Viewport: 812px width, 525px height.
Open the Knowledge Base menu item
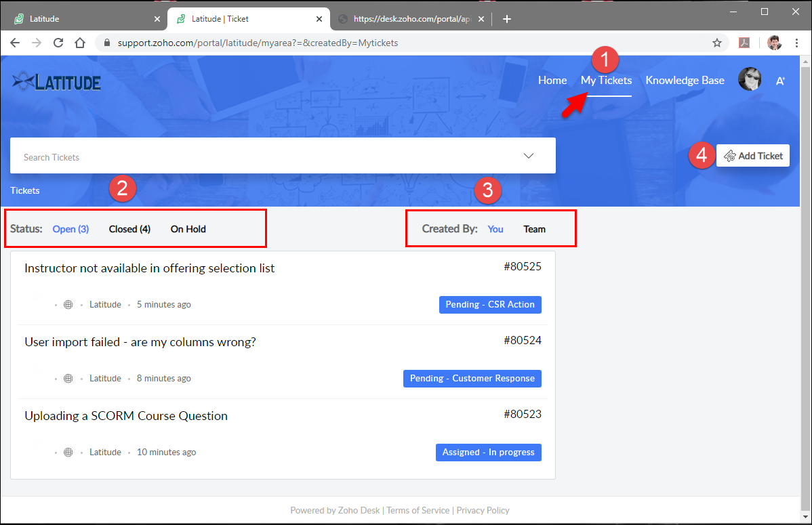(x=685, y=80)
